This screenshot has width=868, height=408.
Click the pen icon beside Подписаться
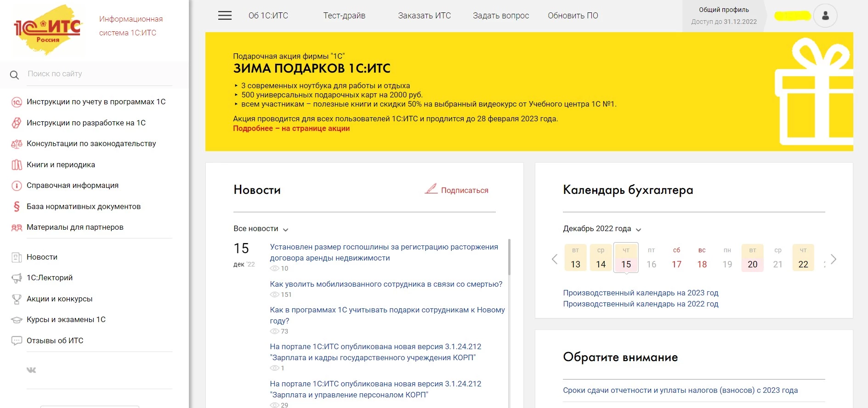pos(431,189)
